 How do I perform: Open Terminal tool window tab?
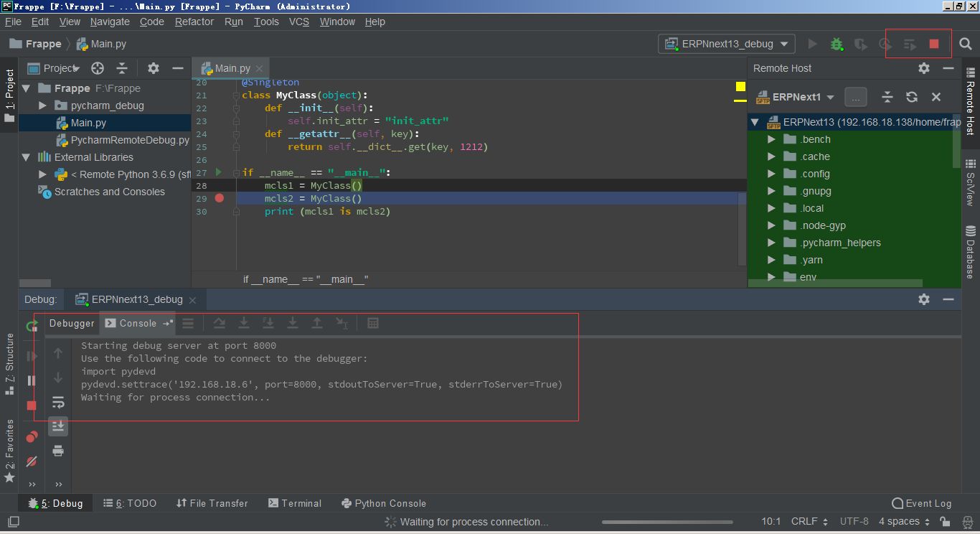point(294,503)
